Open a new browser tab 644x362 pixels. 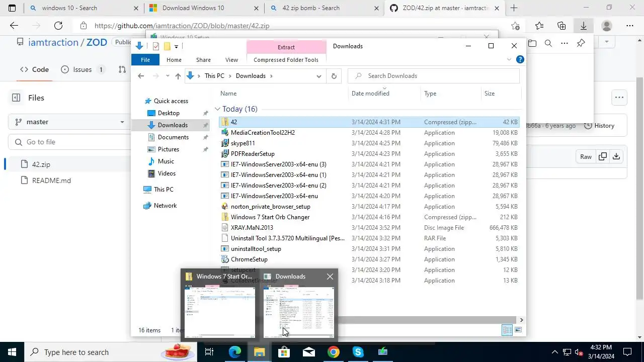514,8
